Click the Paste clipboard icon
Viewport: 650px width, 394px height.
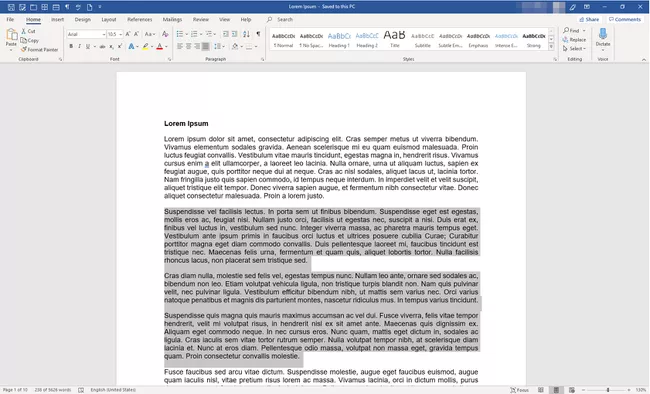(x=11, y=35)
